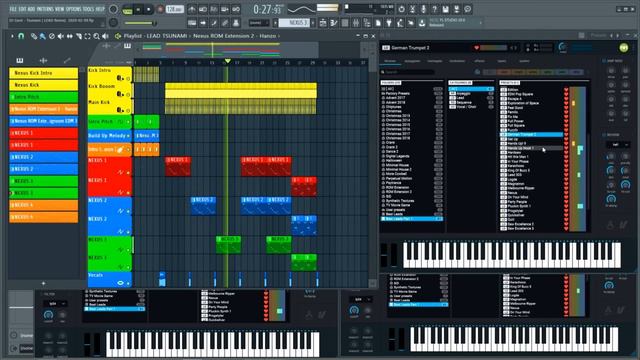This screenshot has width=640, height=360.
Task: Select the Synthetic Textures folder
Action: point(412,200)
